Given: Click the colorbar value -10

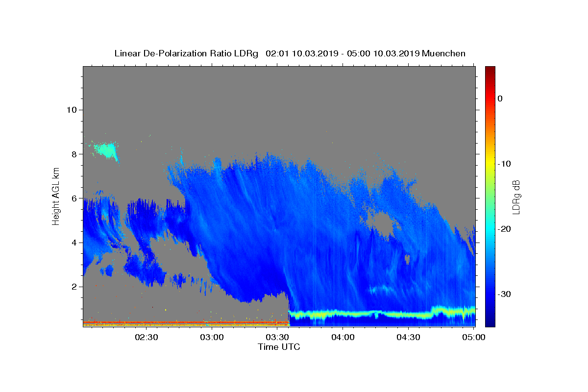Looking at the screenshot, I should coord(505,164).
